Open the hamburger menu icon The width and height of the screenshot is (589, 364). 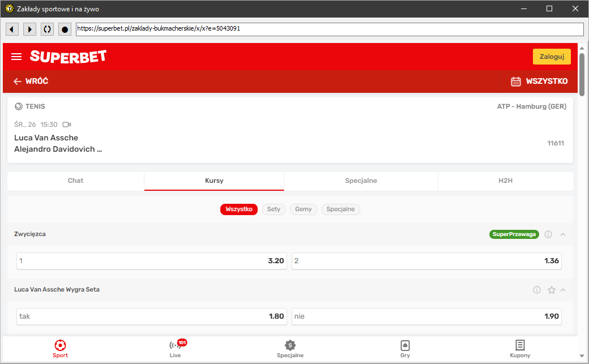click(16, 57)
